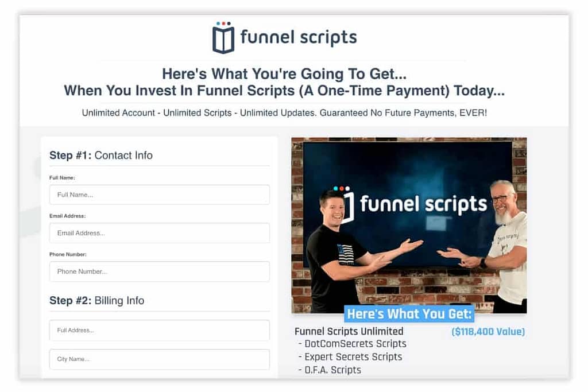Viewport: 588px width, 392px height.
Task: Click the '($118,400 Value)' text
Action: (x=488, y=332)
